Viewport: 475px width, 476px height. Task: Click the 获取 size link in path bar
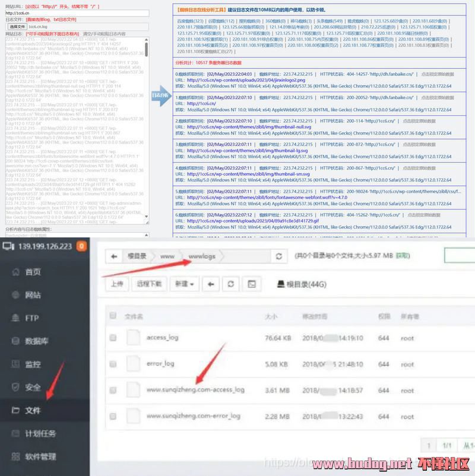[x=402, y=256]
